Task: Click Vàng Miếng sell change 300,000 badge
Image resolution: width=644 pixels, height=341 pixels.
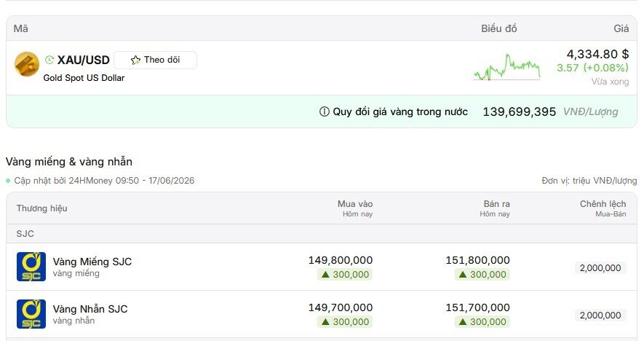Action: click(x=482, y=275)
